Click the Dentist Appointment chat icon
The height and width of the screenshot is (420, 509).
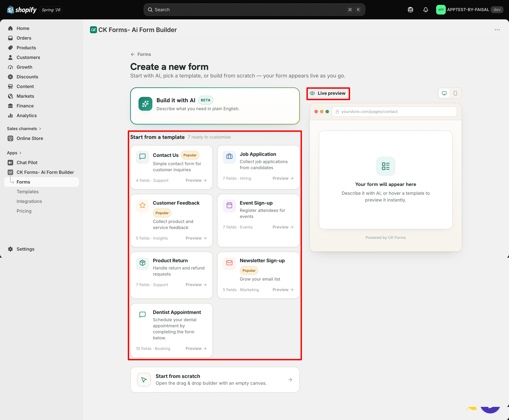click(x=142, y=315)
